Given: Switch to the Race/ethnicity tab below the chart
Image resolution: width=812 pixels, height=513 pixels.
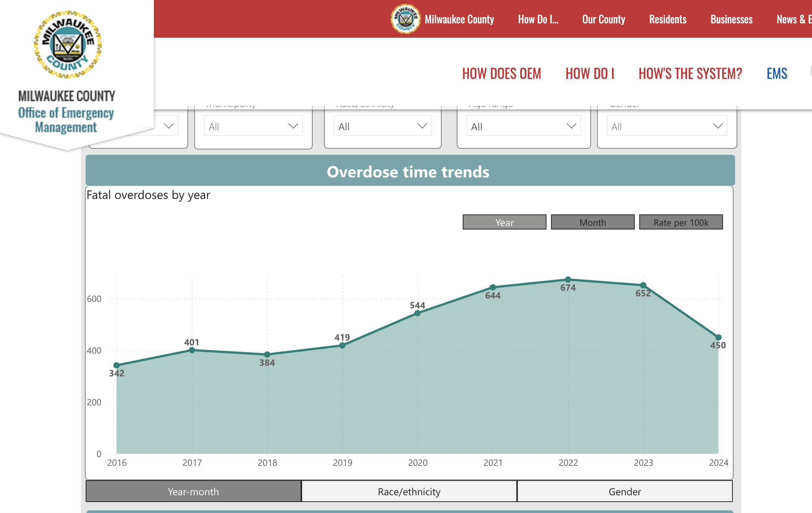Looking at the screenshot, I should pos(408,491).
